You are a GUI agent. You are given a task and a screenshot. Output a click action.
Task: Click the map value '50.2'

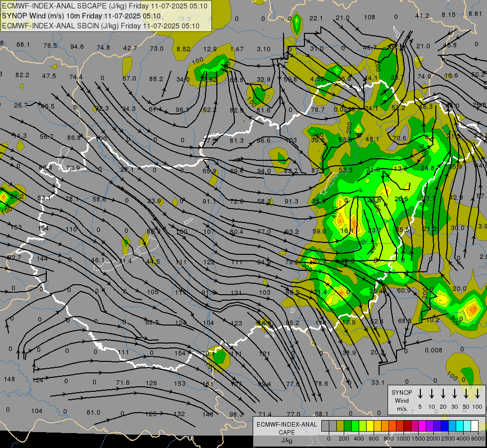[478, 74]
